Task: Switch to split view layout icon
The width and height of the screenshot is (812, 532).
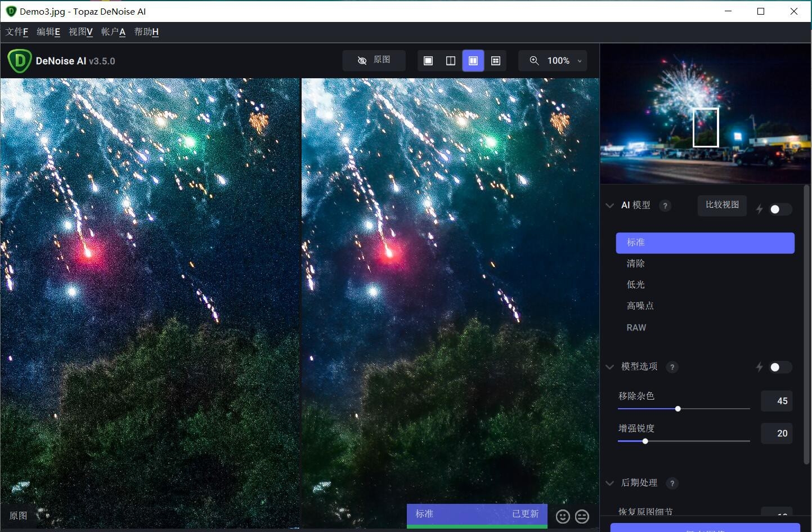Action: point(451,61)
